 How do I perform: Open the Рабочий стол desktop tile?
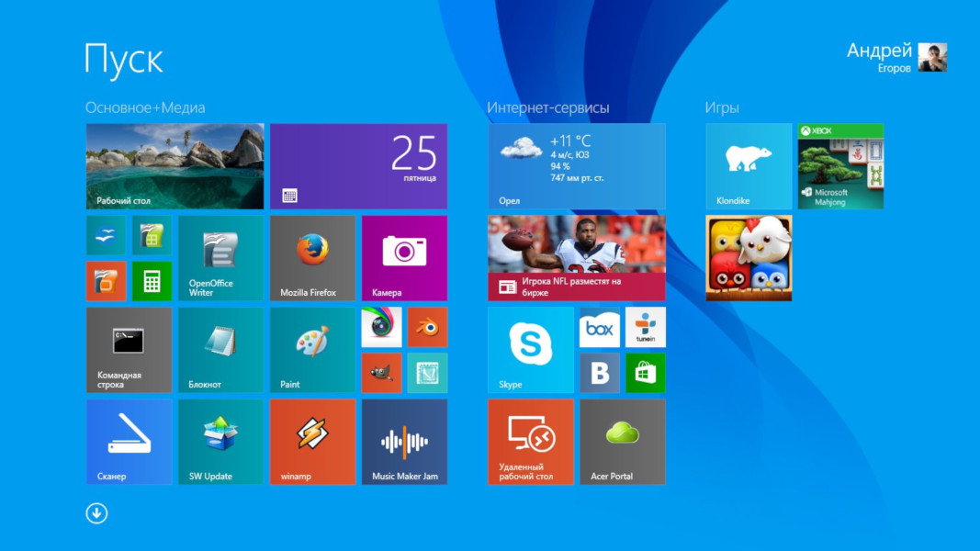coord(175,166)
